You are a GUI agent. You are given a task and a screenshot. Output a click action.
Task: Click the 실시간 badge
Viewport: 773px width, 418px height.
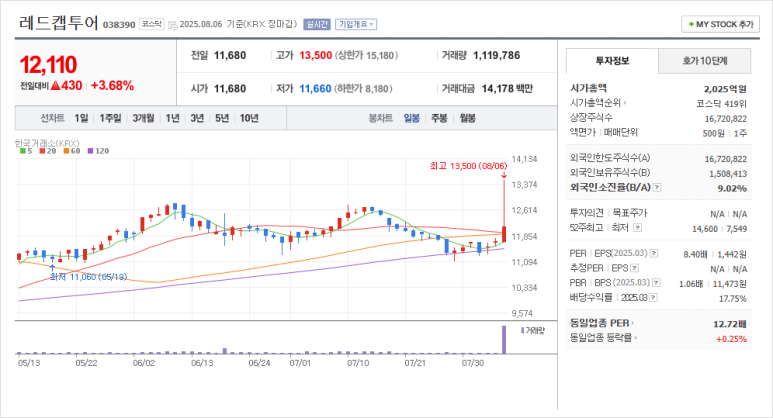point(316,24)
